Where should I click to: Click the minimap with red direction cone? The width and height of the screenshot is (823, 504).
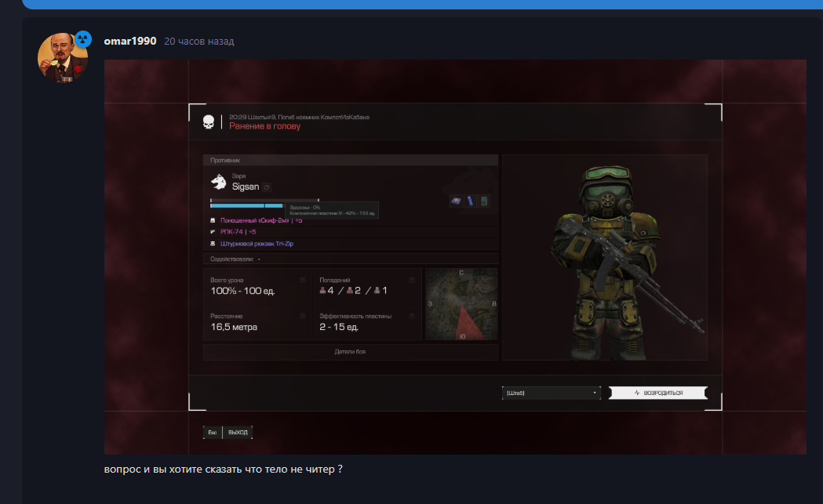(x=461, y=304)
